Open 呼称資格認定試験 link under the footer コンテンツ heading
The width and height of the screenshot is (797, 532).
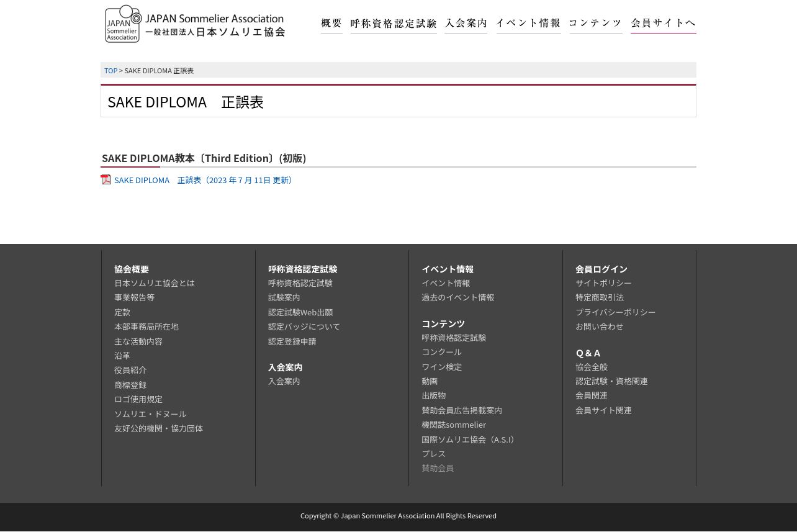coord(454,338)
